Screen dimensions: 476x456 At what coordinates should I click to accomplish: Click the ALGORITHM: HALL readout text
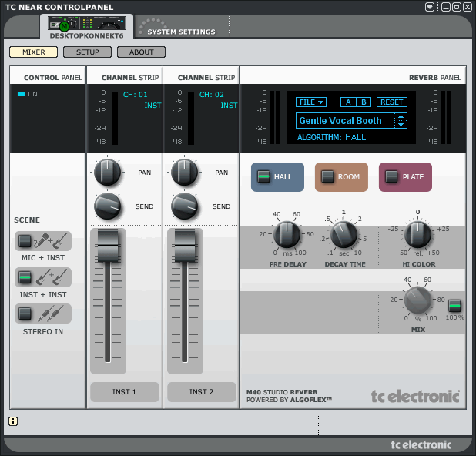(331, 137)
